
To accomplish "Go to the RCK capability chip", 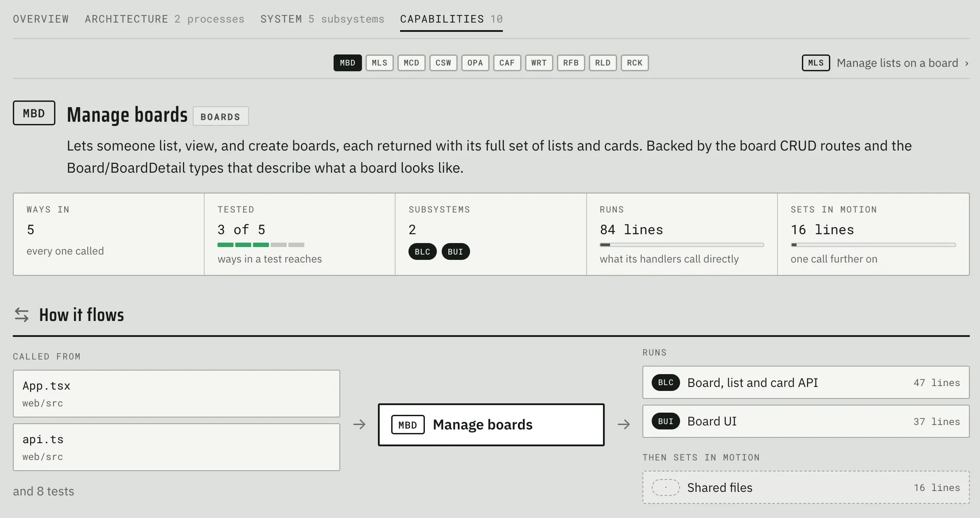I will (634, 63).
